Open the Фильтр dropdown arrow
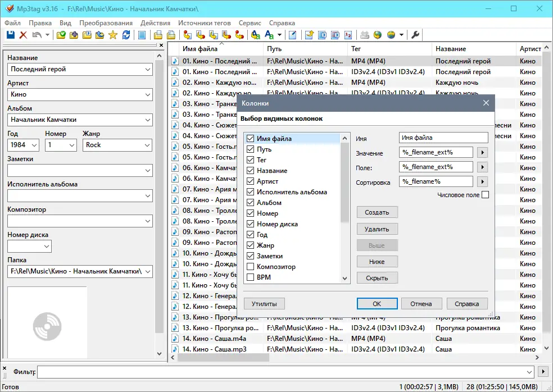The width and height of the screenshot is (553, 392). tap(529, 372)
